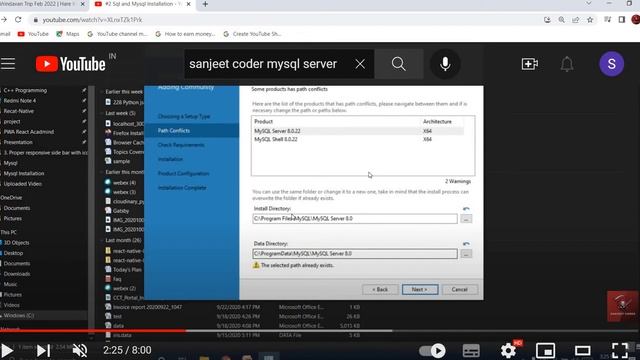This screenshot has height=360, width=640.
Task: Open Redmi Note 4 in Explorer sidebar
Action: pos(20,100)
